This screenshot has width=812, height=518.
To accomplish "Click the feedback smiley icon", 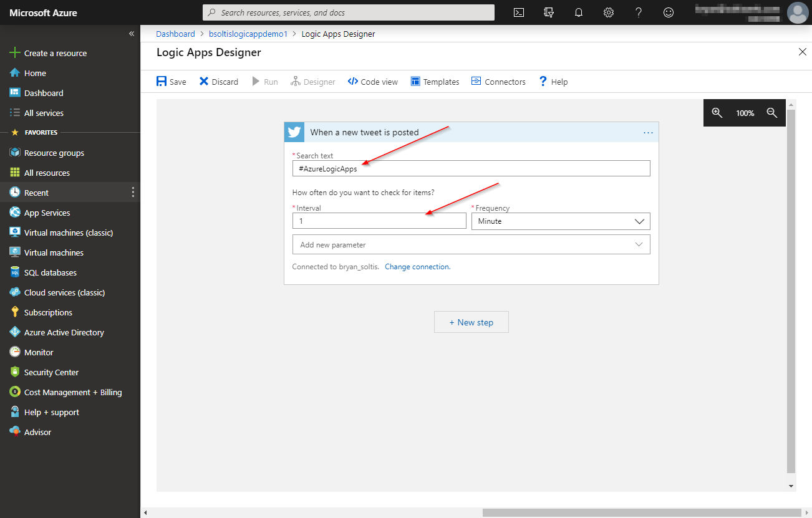I will pyautogui.click(x=669, y=12).
